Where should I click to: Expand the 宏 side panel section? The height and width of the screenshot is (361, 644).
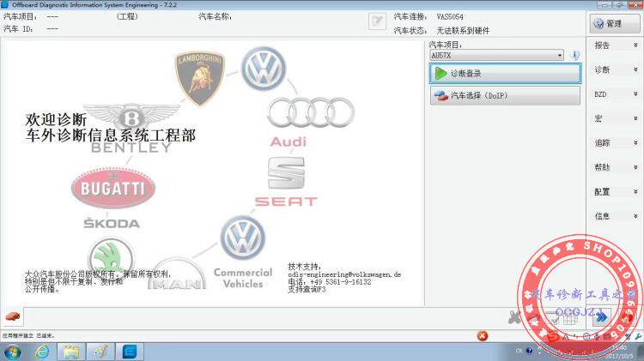point(615,118)
